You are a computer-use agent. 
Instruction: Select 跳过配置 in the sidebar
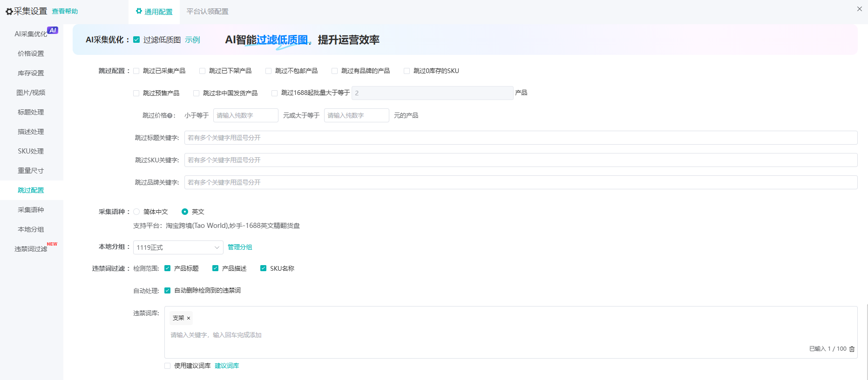click(32, 190)
